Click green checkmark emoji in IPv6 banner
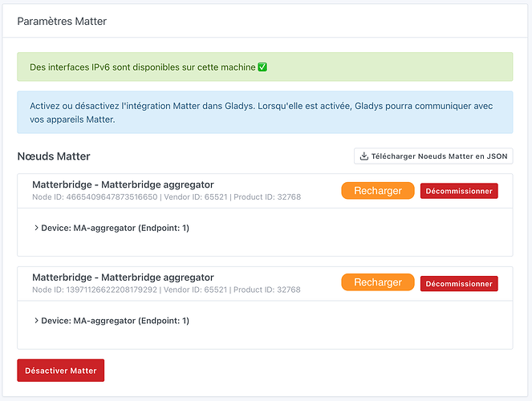The image size is (532, 401). coord(262,67)
